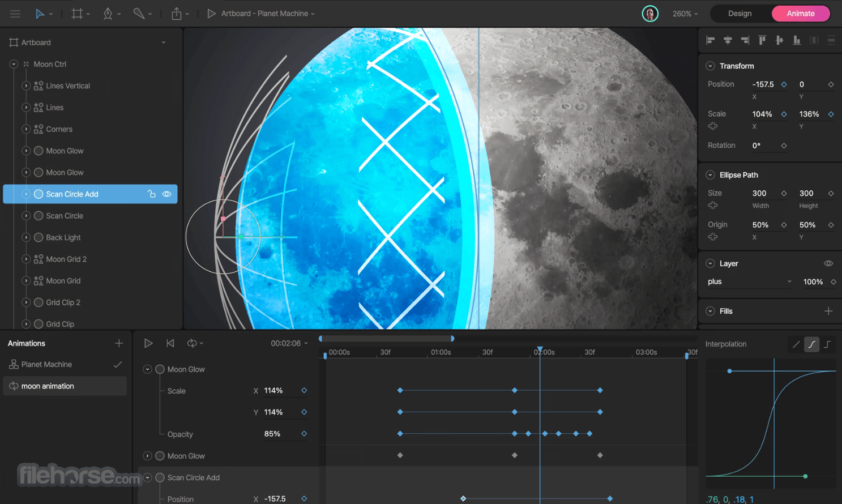
Task: Switch to Design mode
Action: pyautogui.click(x=740, y=14)
